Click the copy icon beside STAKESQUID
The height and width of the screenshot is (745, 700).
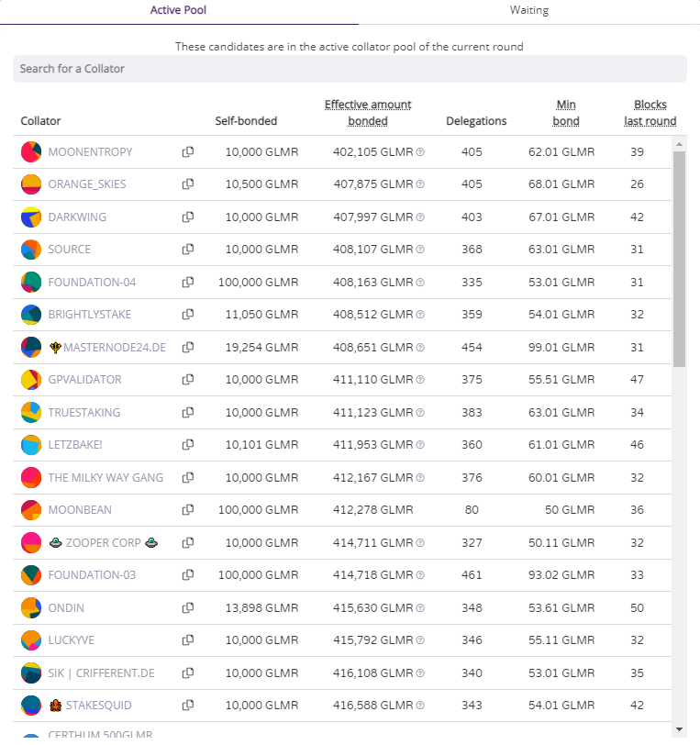click(x=188, y=706)
